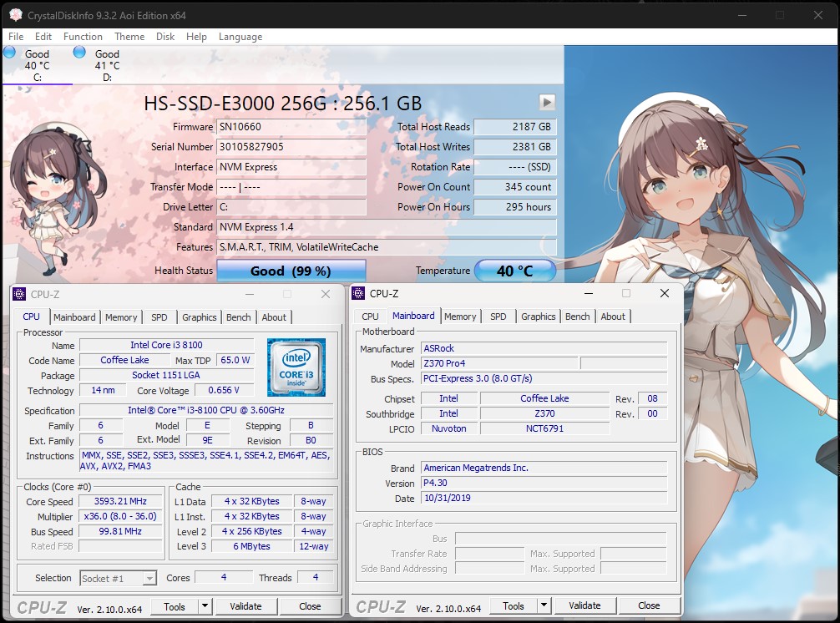Click the Total Host Reads value
The image size is (840, 623).
(x=515, y=127)
